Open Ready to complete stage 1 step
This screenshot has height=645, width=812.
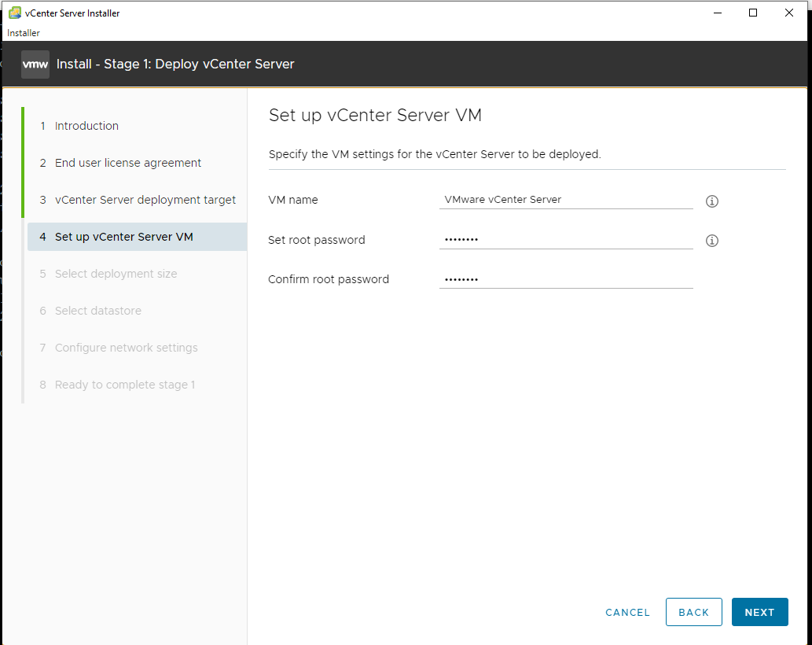point(125,385)
